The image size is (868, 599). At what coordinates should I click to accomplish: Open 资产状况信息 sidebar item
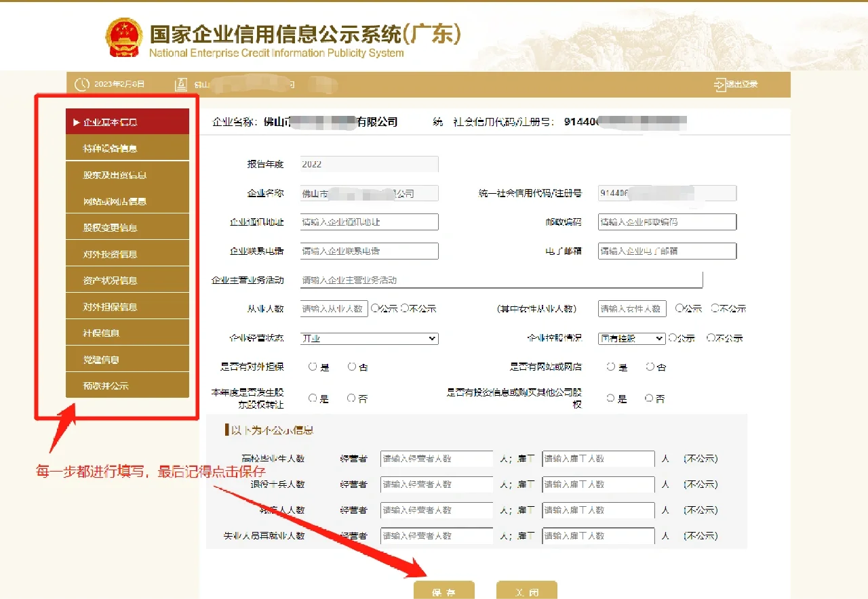127,281
